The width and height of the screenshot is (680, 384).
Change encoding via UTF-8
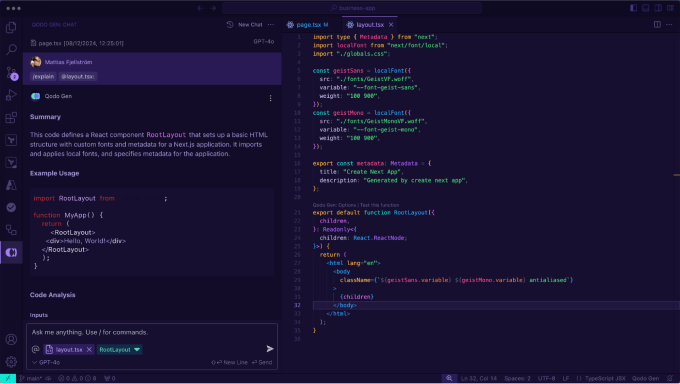point(546,378)
